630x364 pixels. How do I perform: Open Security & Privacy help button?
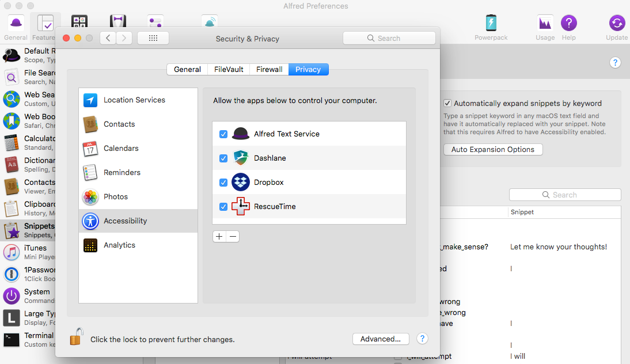pos(422,339)
